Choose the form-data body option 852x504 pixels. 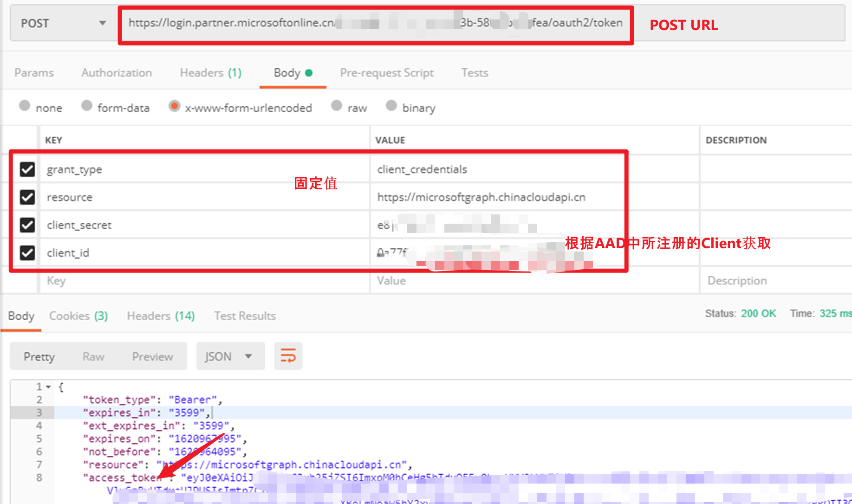87,106
